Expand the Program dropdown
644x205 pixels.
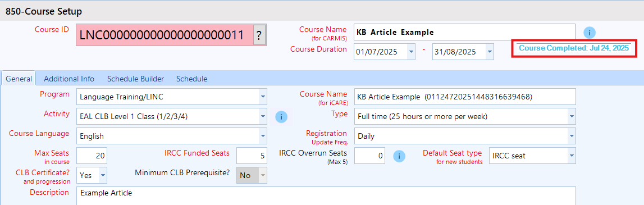[262, 97]
